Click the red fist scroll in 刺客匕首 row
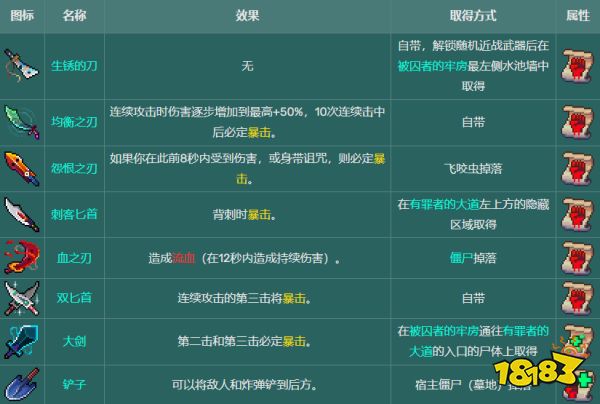 [x=577, y=215]
